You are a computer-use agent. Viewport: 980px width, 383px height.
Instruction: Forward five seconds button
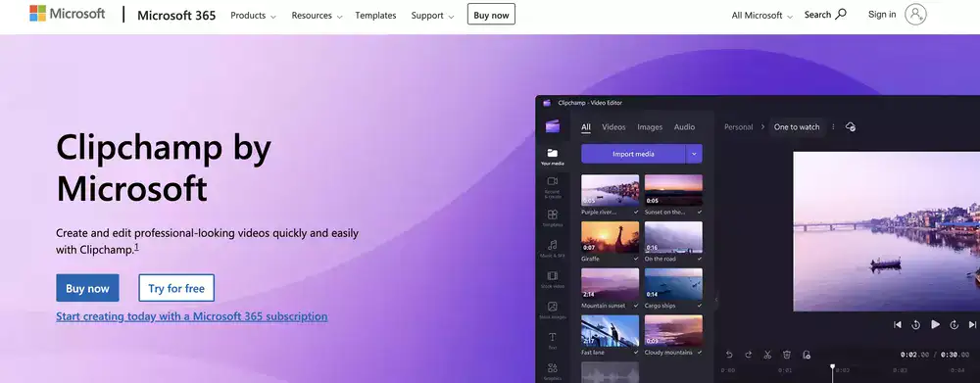coord(955,324)
